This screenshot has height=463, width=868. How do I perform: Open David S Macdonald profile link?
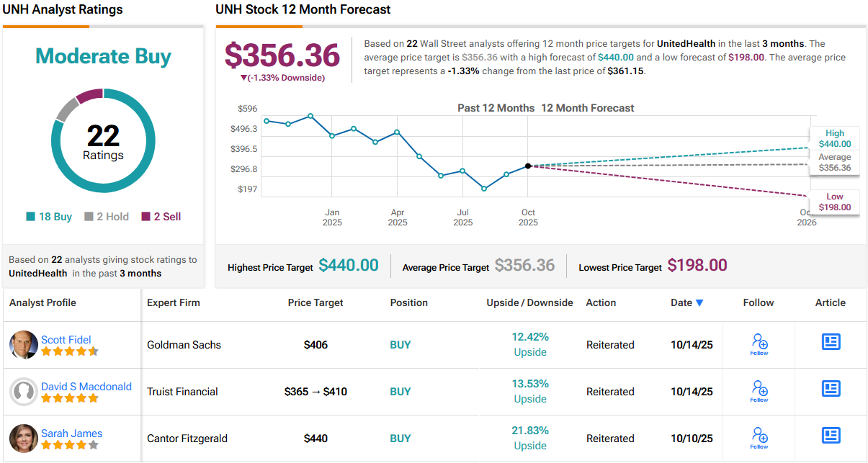[x=86, y=387]
